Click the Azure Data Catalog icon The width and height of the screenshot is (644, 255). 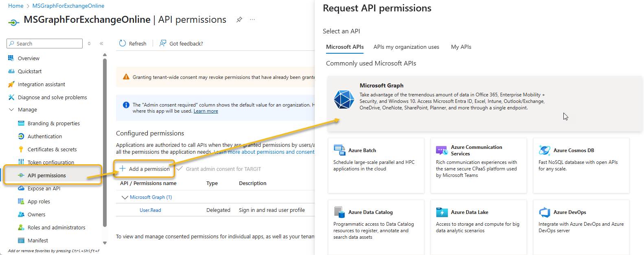click(x=340, y=212)
